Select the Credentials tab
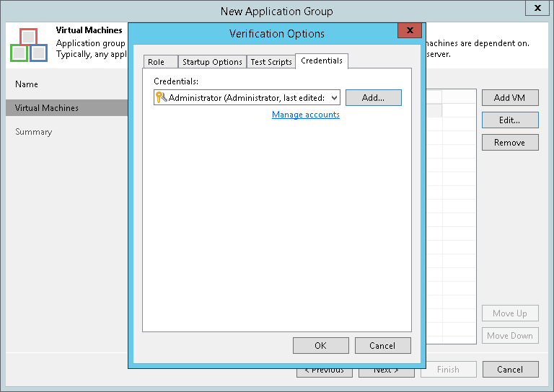554x392 pixels. (x=322, y=61)
